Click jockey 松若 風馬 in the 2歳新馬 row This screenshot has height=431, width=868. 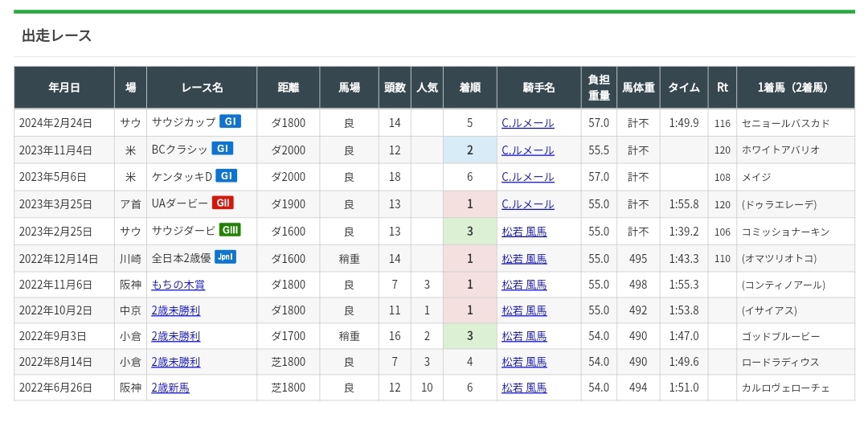pyautogui.click(x=524, y=388)
